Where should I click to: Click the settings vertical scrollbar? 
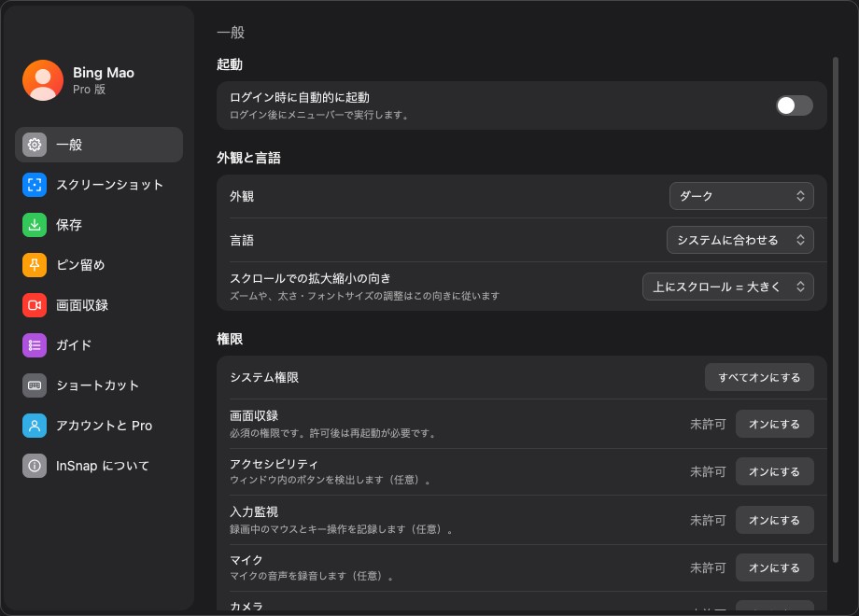(835, 309)
